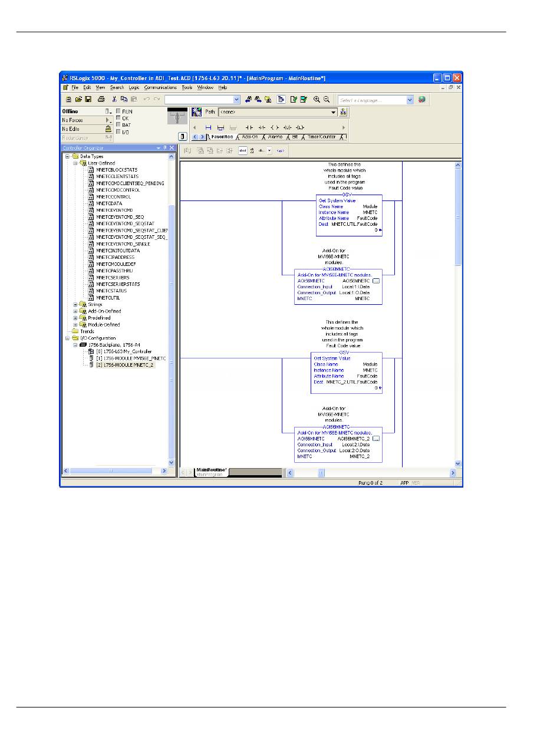Click the Cut scissors icon

pos(115,100)
